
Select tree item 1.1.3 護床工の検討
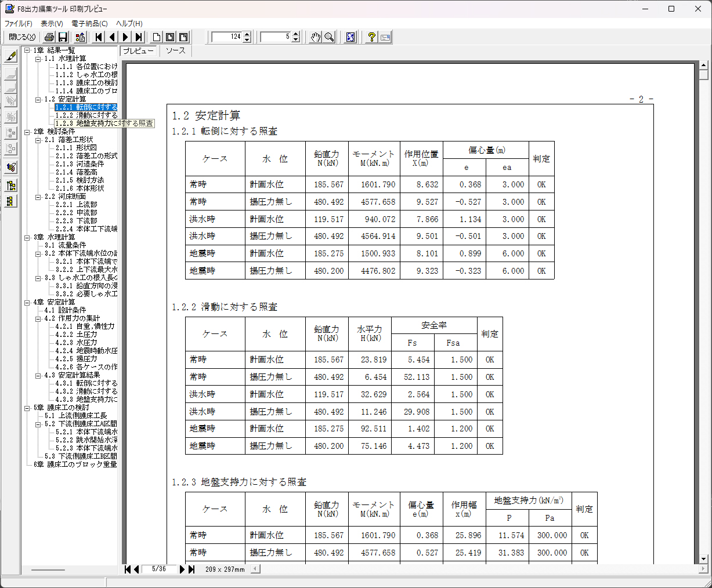[86, 83]
